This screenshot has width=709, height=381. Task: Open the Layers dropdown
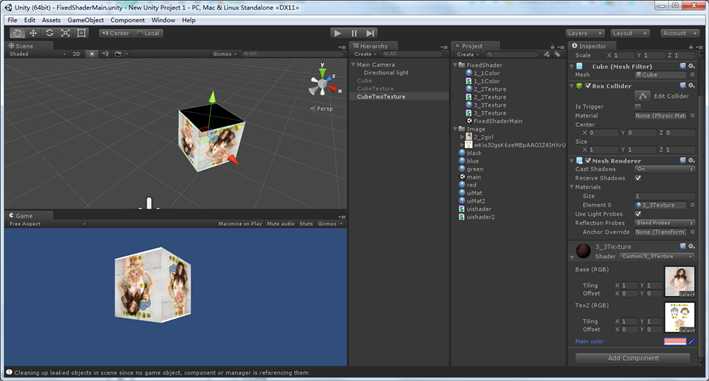click(585, 33)
